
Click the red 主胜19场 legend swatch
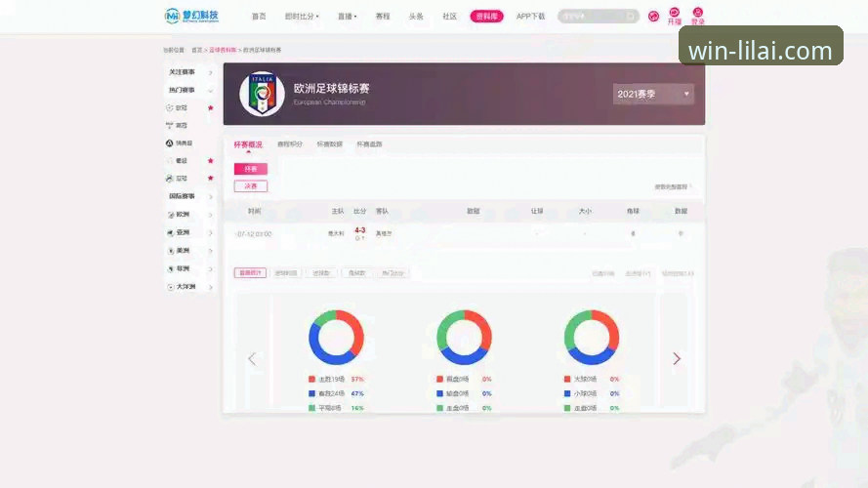(x=311, y=379)
